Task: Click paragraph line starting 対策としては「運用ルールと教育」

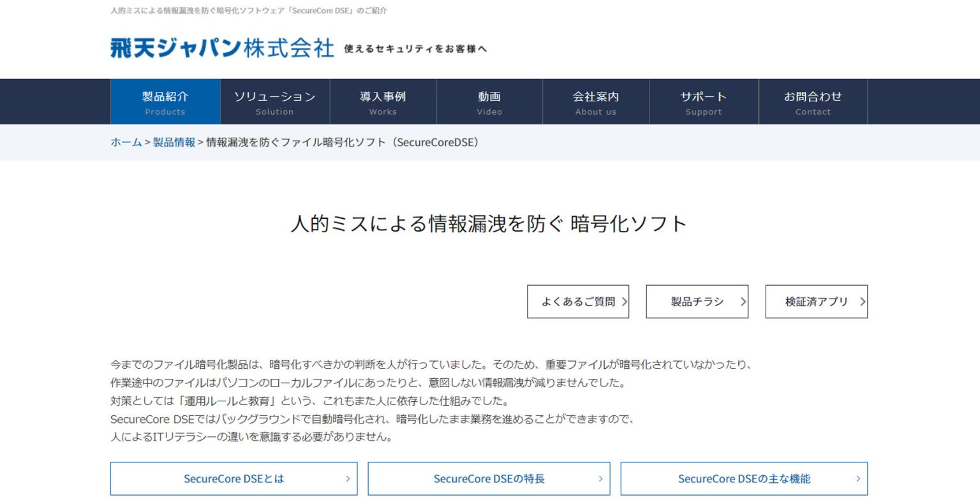Action: [x=310, y=401]
